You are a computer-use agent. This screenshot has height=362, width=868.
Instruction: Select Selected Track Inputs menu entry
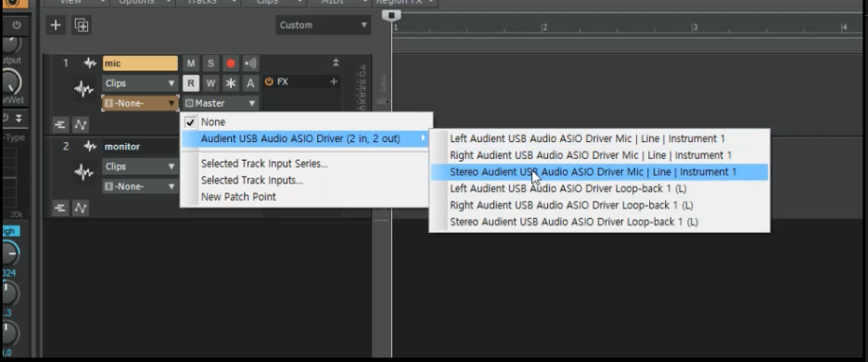click(x=306, y=180)
